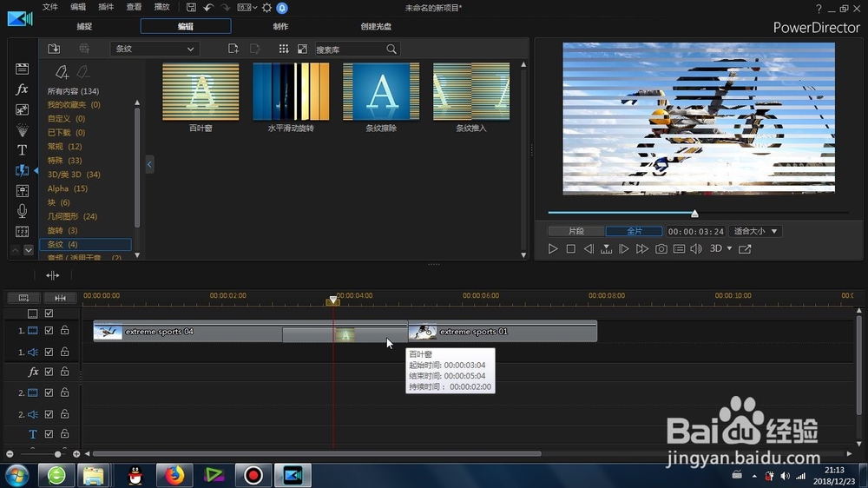The image size is (868, 488).
Task: Click the notification bell icon
Action: coord(282,8)
